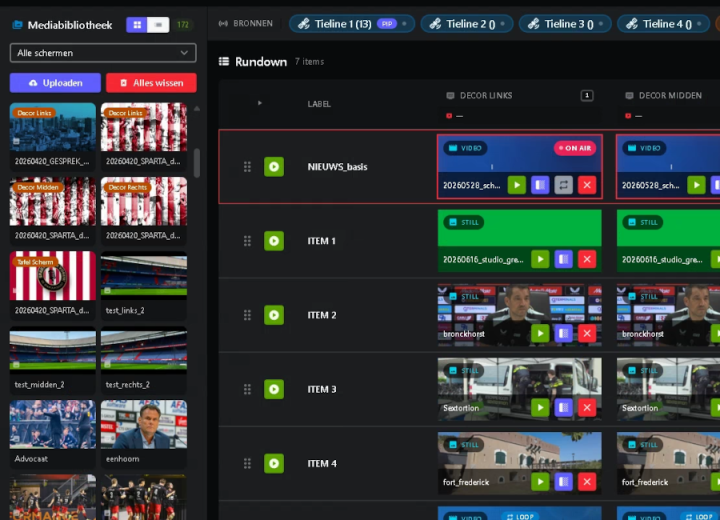Expand all rows with header triangle

[259, 103]
